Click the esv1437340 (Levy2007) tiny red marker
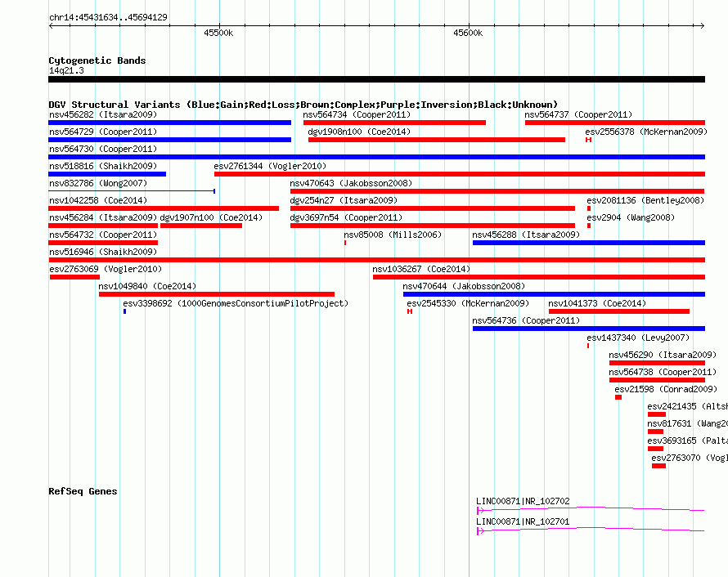 (x=588, y=346)
